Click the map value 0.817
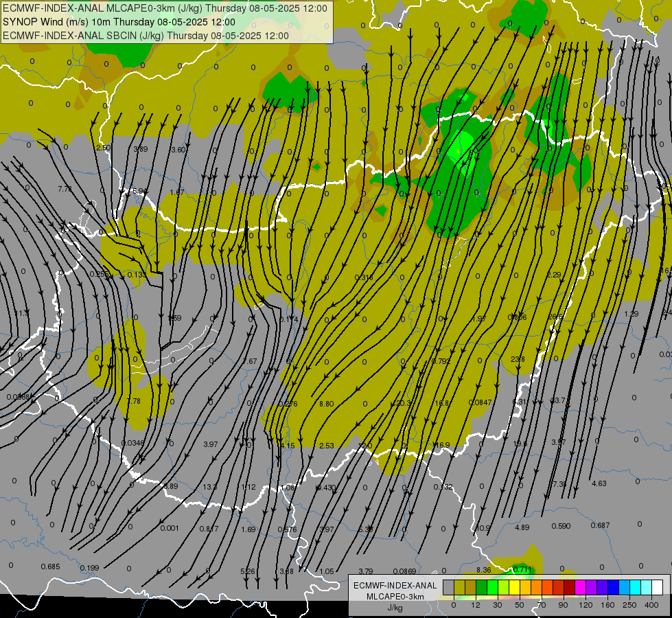The height and width of the screenshot is (618, 672). tap(209, 529)
